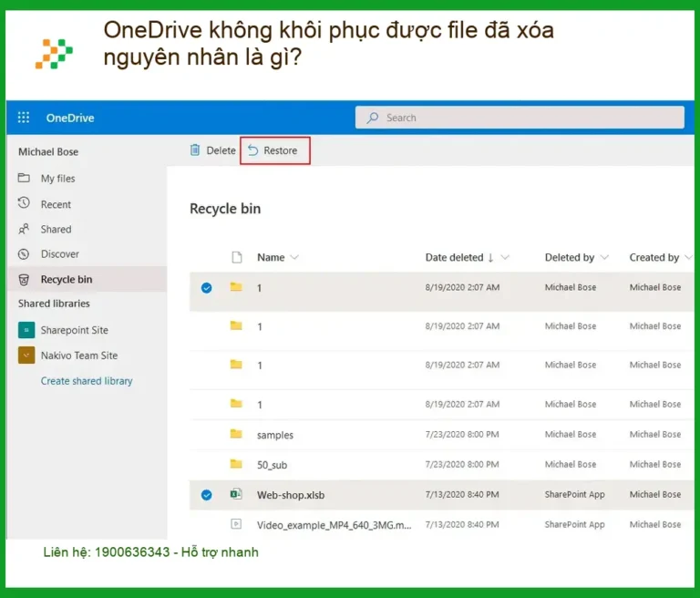Click the Nakivo Team Site brown icon

pos(26,356)
